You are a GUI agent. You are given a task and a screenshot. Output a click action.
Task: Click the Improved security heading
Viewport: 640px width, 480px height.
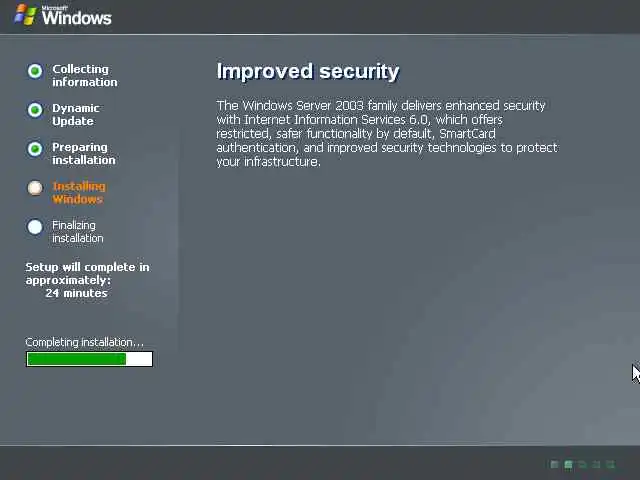[308, 71]
